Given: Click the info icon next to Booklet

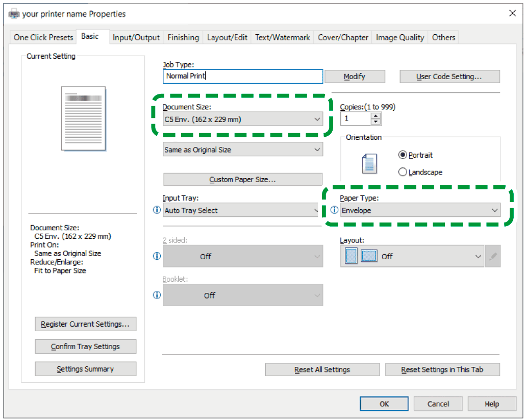Looking at the screenshot, I should tap(157, 295).
